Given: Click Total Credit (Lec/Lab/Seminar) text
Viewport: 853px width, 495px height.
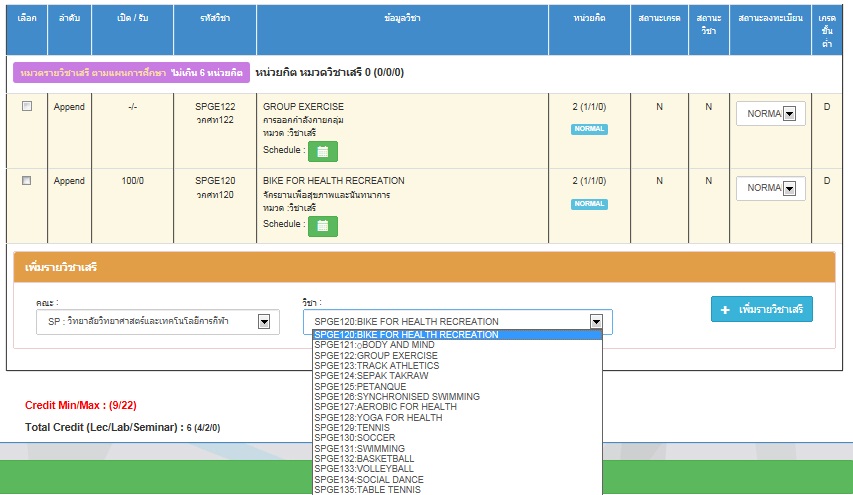Looking at the screenshot, I should click(x=122, y=428).
